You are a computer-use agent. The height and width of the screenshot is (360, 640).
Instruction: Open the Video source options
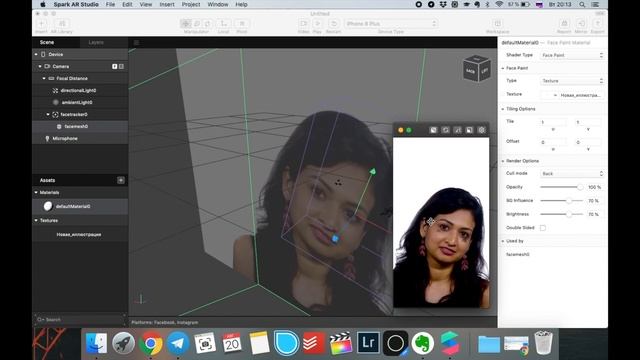(303, 24)
